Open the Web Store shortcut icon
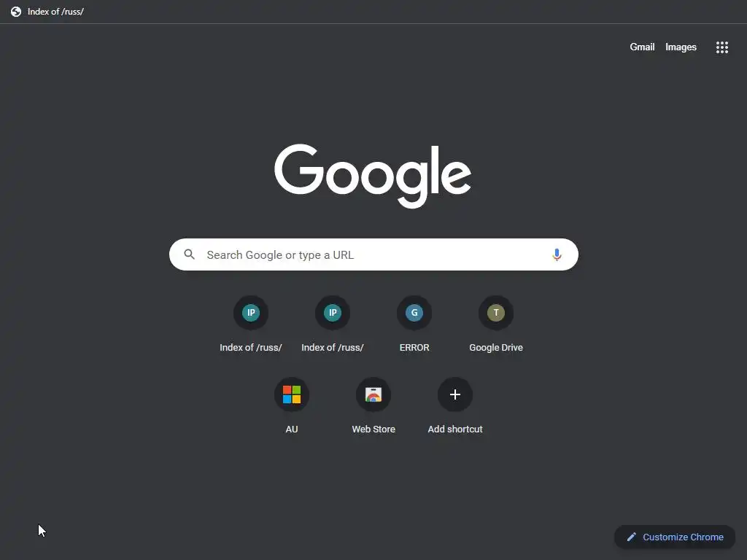The image size is (747, 560). pyautogui.click(x=373, y=394)
